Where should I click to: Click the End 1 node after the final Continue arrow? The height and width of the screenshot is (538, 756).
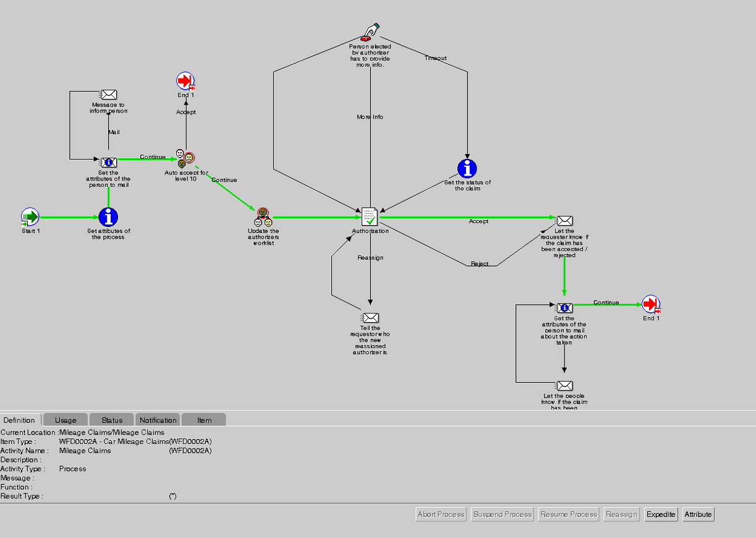click(651, 304)
